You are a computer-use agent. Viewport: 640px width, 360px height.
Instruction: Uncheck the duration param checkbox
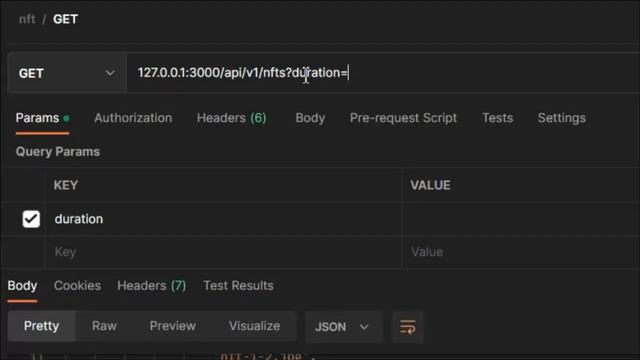point(31,219)
